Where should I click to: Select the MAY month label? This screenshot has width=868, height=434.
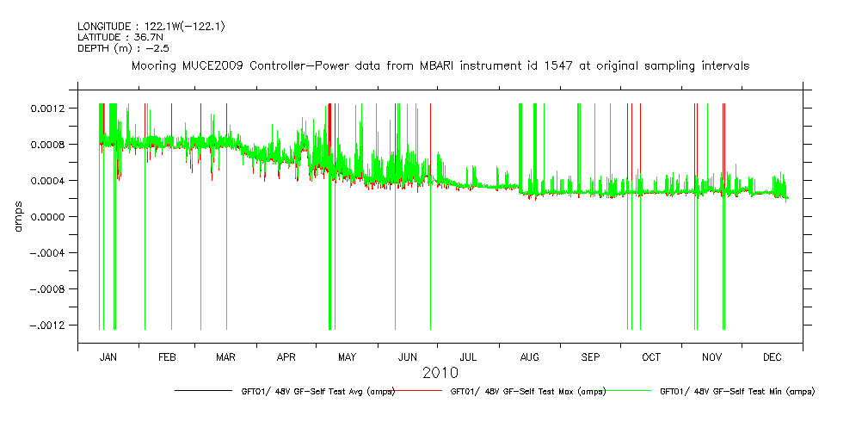tap(348, 356)
